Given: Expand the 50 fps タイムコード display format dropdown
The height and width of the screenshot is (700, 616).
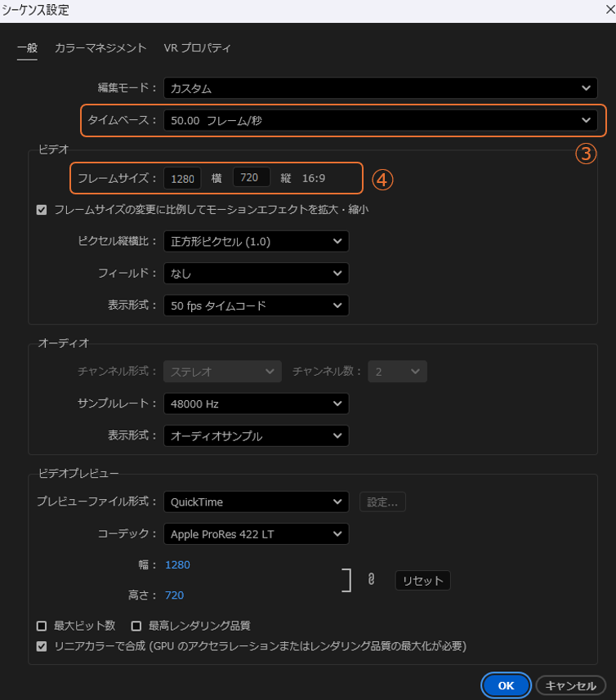Looking at the screenshot, I should 256,305.
